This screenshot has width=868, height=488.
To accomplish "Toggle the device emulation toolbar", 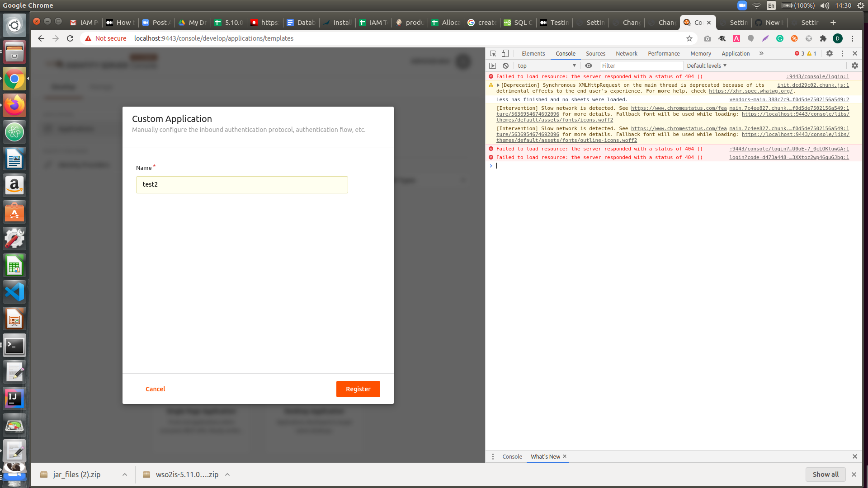I will point(505,53).
